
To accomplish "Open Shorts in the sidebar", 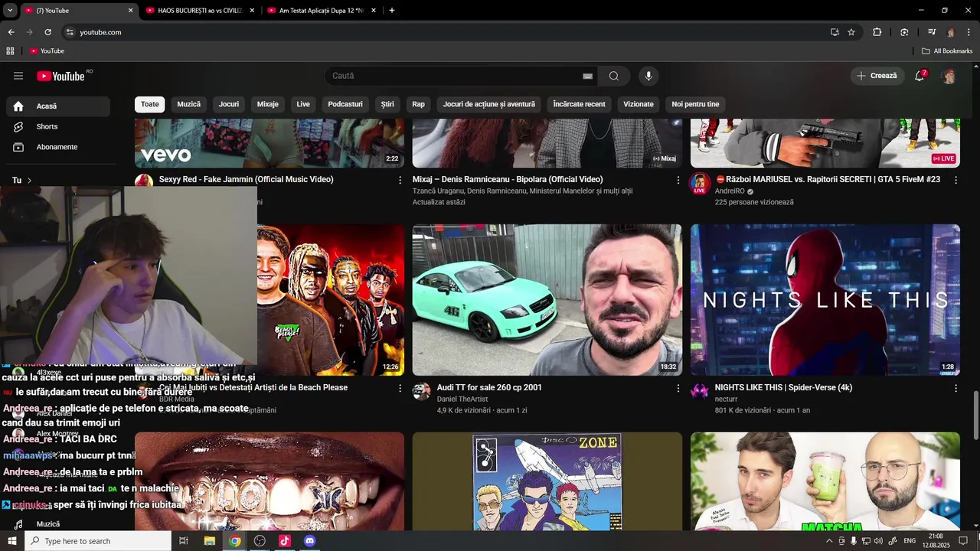I will 58,126.
